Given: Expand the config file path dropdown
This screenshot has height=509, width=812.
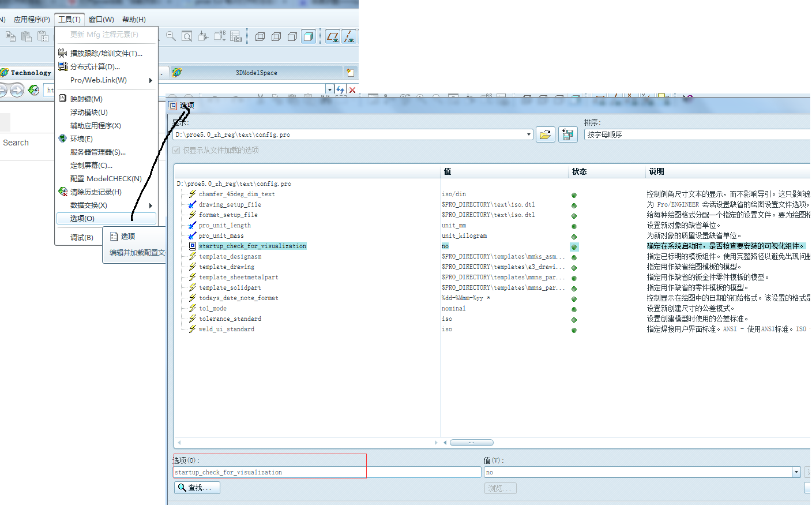Looking at the screenshot, I should coord(528,134).
